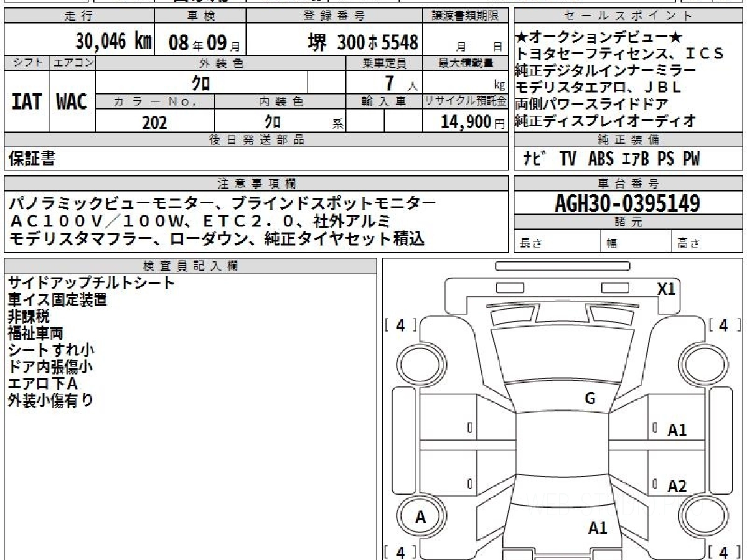Select the シートすれ小 note
This screenshot has height=560, width=747.
point(51,350)
